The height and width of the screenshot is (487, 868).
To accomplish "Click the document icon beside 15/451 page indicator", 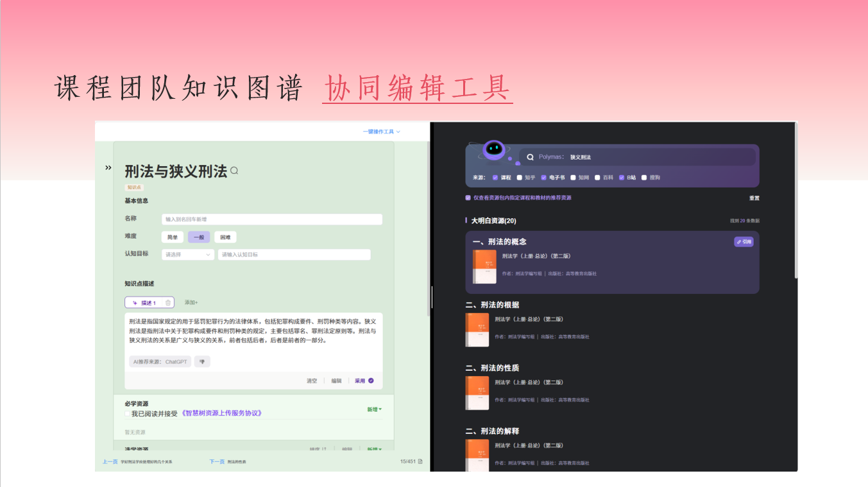I will coord(420,461).
